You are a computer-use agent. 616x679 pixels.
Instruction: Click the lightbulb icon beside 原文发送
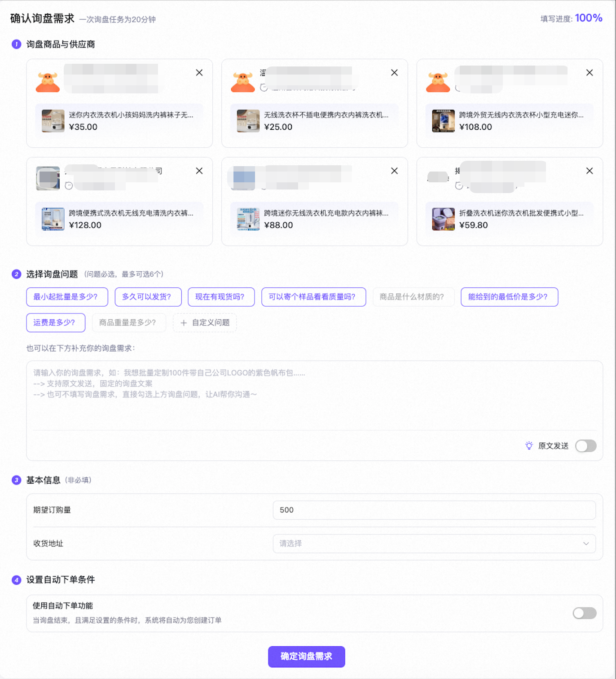[529, 445]
